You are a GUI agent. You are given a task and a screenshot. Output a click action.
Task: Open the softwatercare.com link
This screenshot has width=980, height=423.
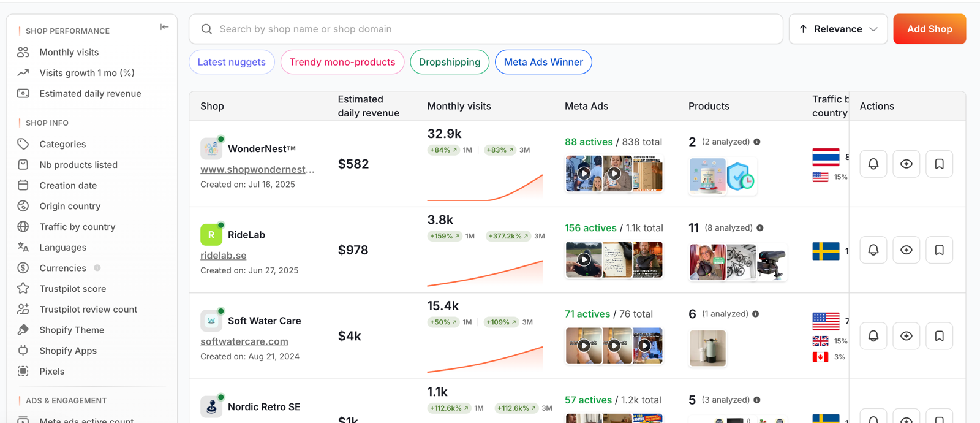[244, 341]
